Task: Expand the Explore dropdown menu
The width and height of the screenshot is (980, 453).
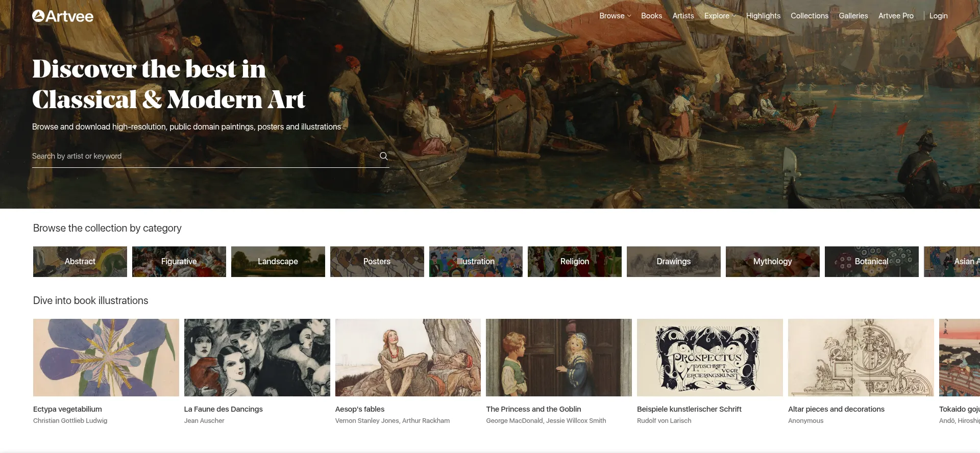Action: 720,16
